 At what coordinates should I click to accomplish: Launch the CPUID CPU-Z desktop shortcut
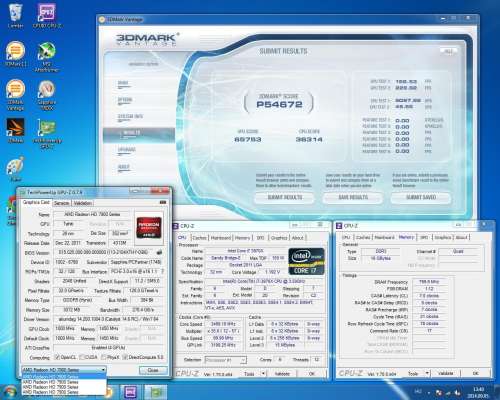pos(47,16)
